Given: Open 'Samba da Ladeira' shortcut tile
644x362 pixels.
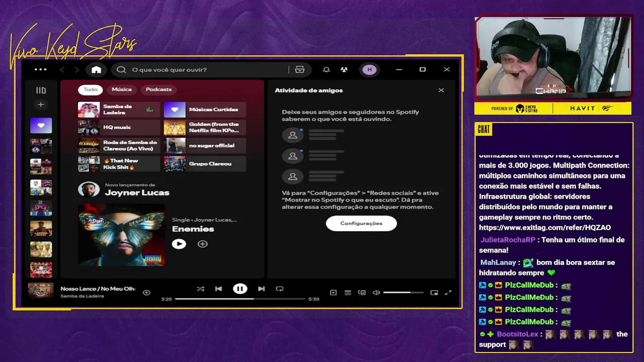Looking at the screenshot, I should (119, 110).
